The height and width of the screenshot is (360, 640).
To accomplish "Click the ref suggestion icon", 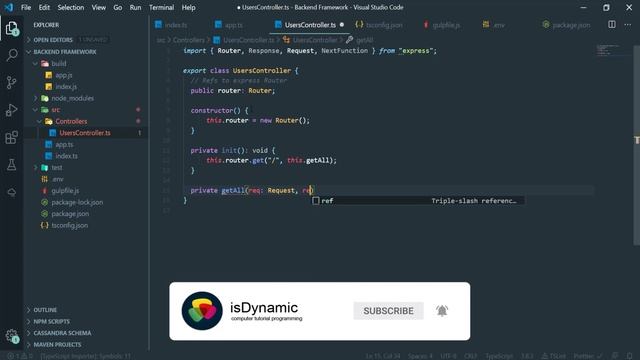I will click(x=316, y=200).
